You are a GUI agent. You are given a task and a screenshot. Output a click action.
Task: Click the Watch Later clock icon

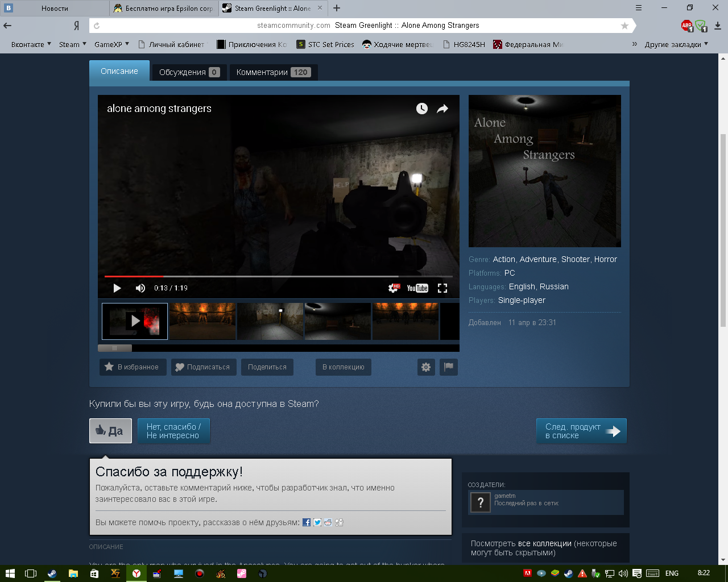(x=421, y=109)
